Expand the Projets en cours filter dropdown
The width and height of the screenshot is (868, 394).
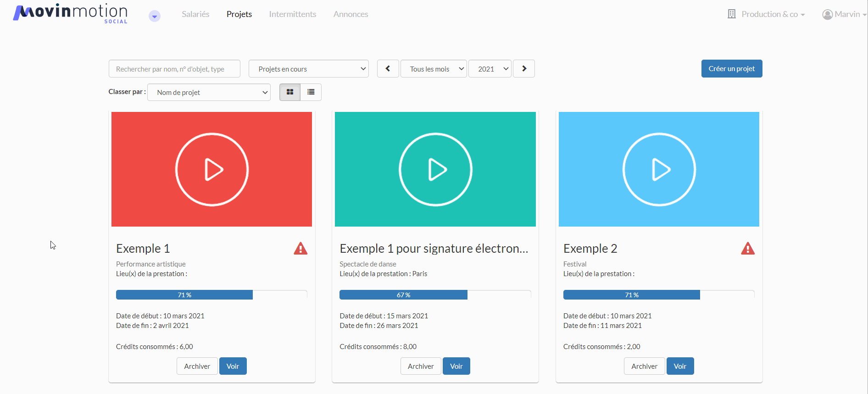point(309,69)
